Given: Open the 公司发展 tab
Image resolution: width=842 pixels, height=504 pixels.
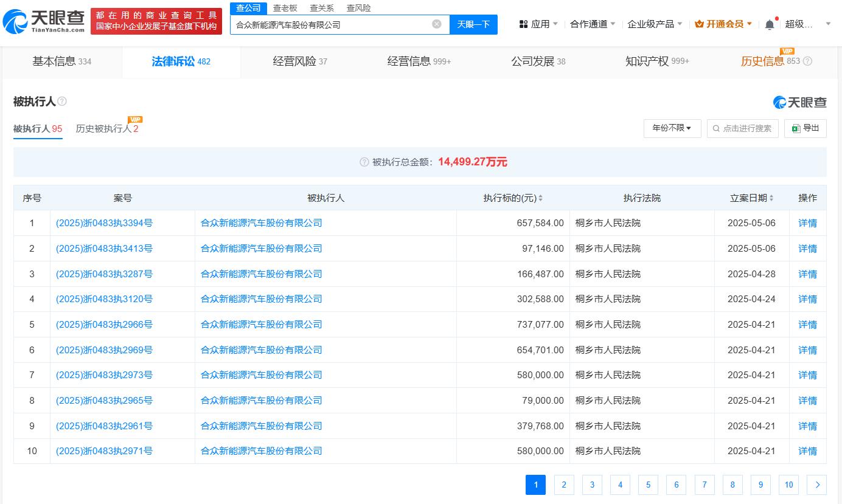Looking at the screenshot, I should tap(538, 61).
